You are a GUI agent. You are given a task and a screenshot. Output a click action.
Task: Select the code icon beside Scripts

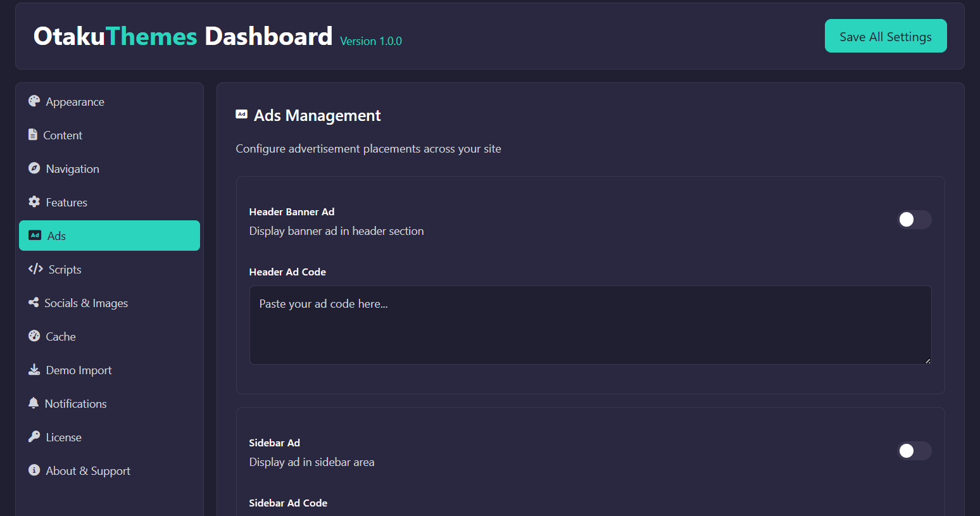point(35,268)
